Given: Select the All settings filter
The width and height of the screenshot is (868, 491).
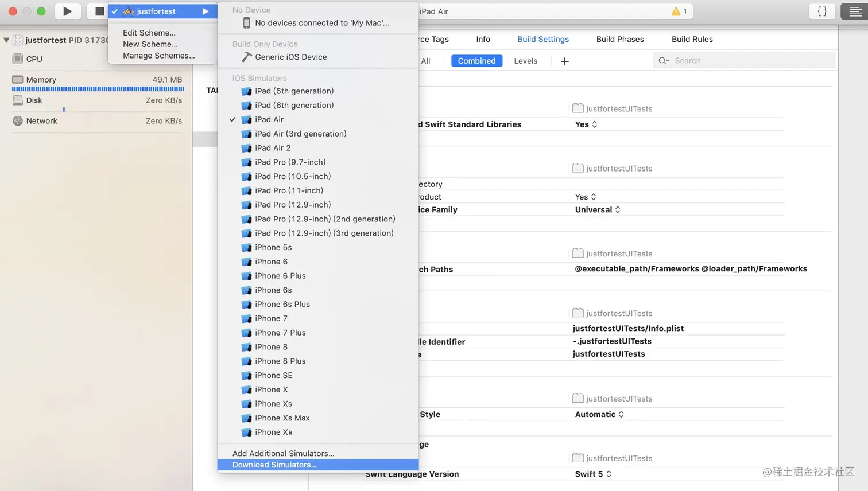Looking at the screenshot, I should (425, 61).
